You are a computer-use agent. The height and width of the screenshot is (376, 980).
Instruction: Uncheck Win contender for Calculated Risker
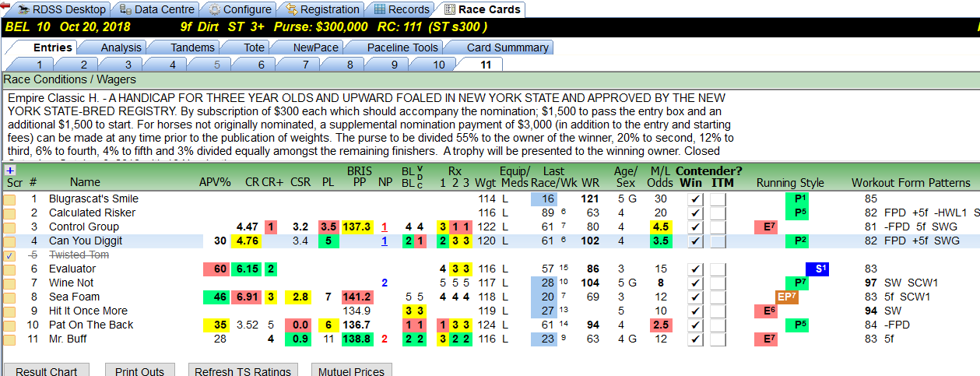[697, 213]
